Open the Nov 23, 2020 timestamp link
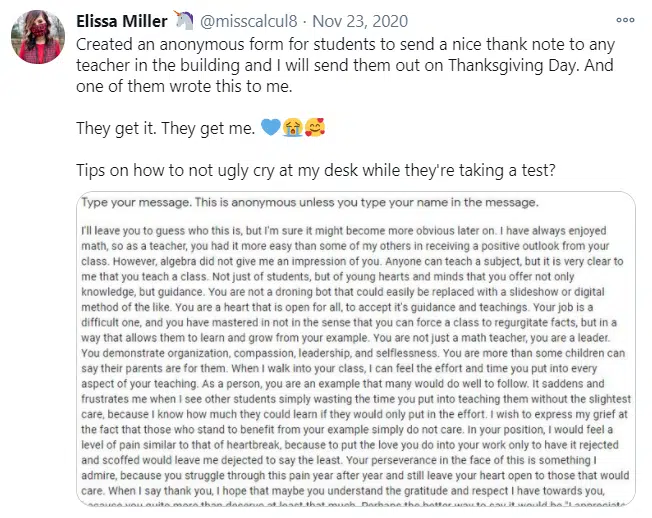 (x=360, y=21)
